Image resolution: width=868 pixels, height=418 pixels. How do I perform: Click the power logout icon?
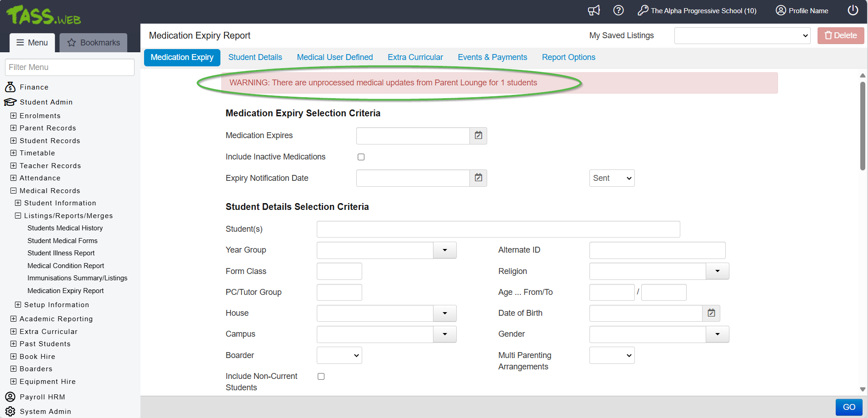[853, 10]
